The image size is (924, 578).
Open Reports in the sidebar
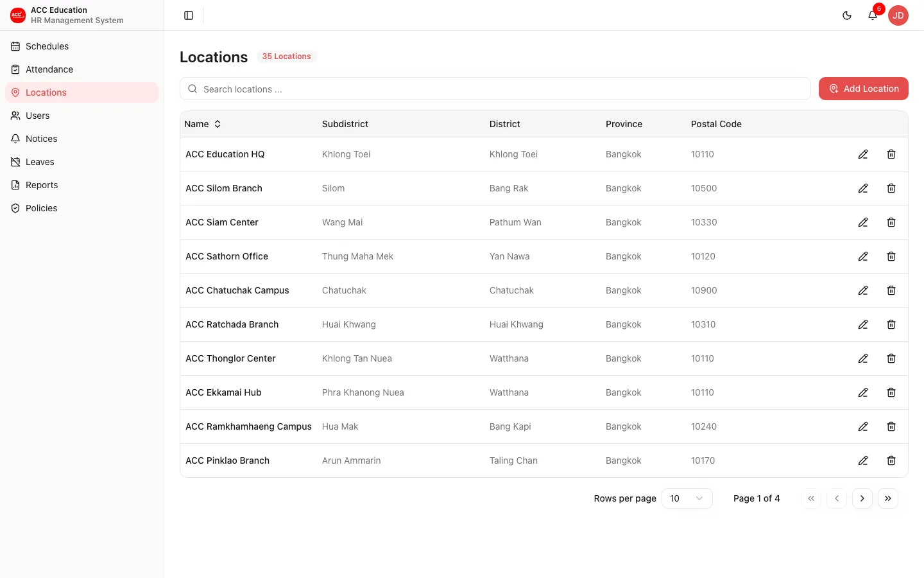point(82,185)
